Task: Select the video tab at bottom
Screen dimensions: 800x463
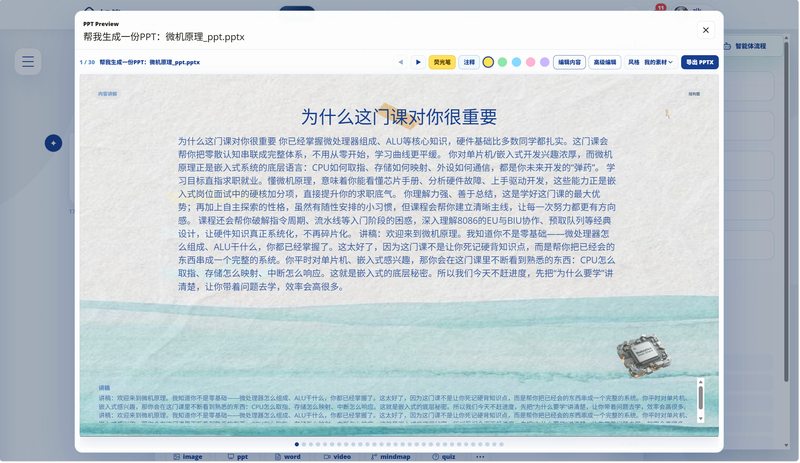Action: point(337,457)
